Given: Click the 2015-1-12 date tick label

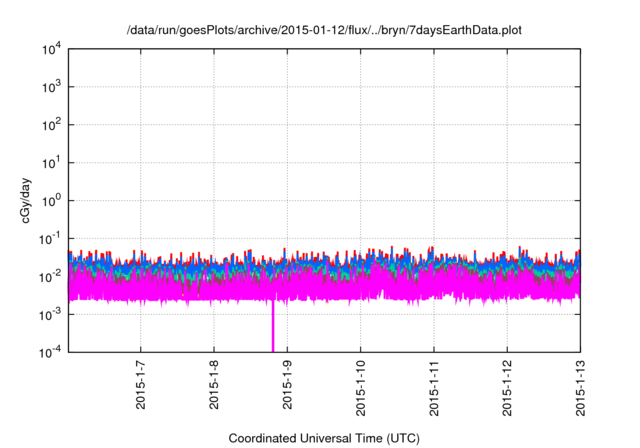Looking at the screenshot, I should (507, 388).
